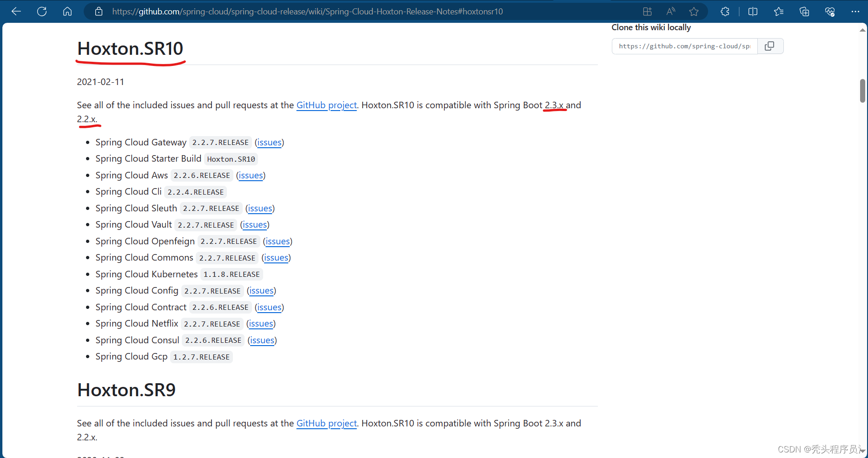The width and height of the screenshot is (868, 458).
Task: Open browser extensions puzzle icon
Action: click(725, 12)
